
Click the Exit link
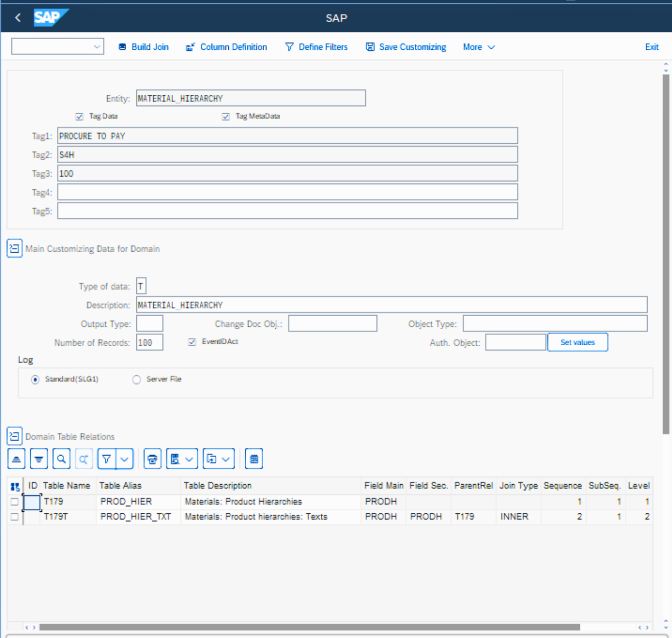(651, 47)
